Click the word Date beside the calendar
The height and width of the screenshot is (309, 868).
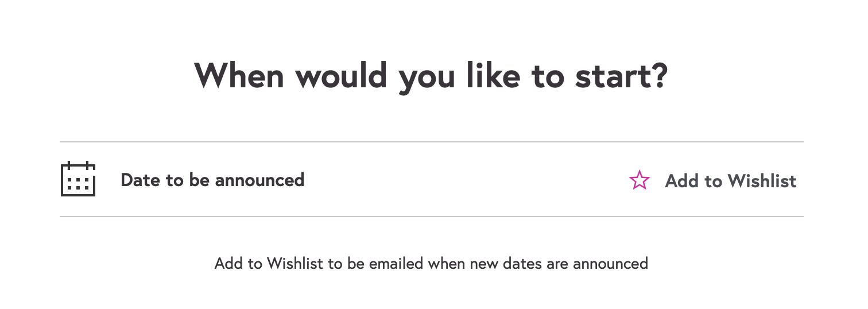point(141,180)
